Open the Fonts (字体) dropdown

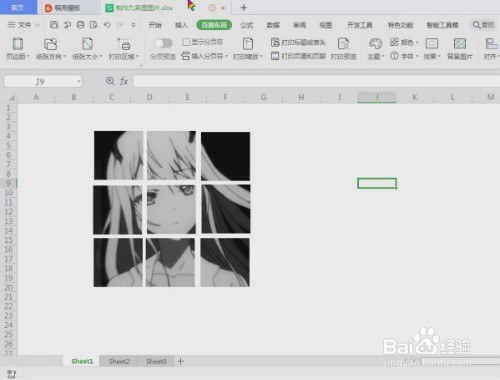[404, 56]
